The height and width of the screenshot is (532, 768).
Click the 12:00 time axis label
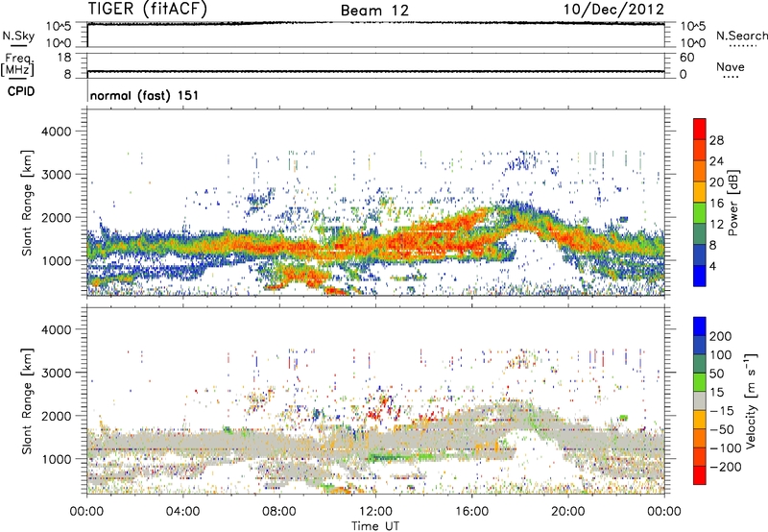pos(375,512)
